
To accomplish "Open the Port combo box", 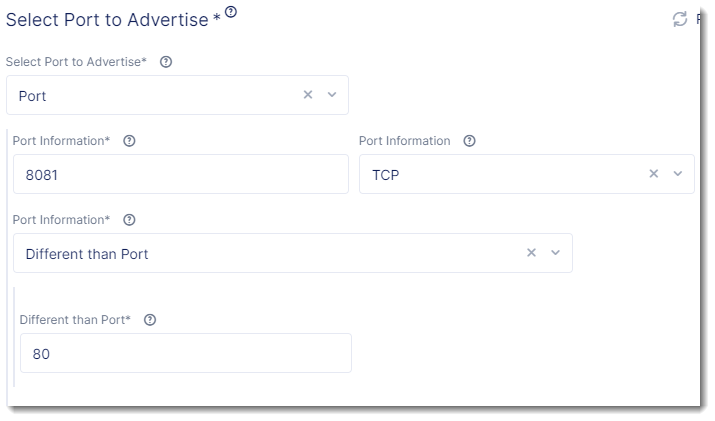I will click(x=150, y=95).
